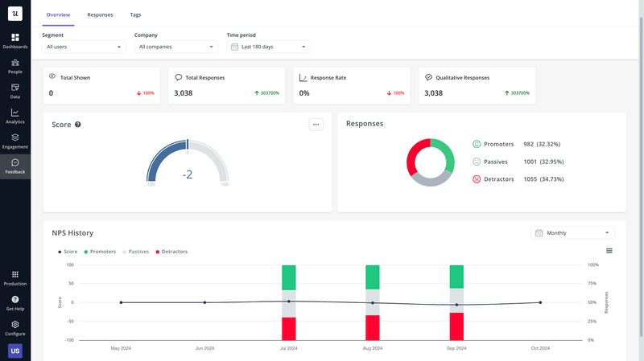This screenshot has width=644, height=361.
Task: Switch to the Tags tab
Action: click(134, 14)
